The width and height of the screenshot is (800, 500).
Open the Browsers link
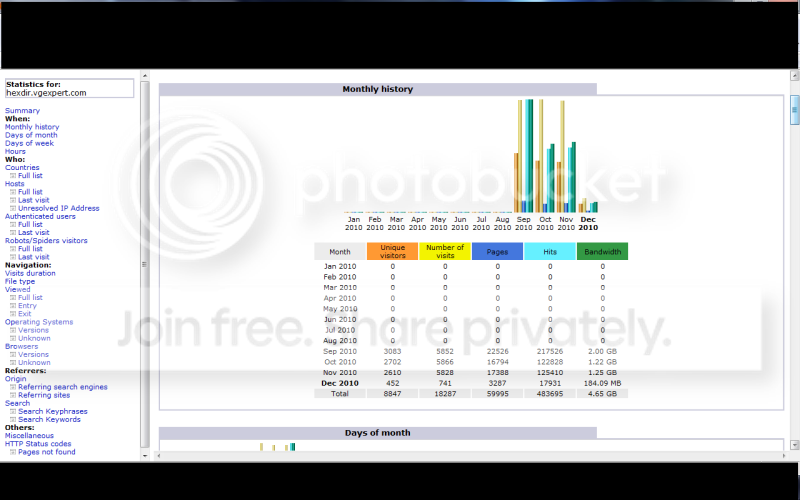(21, 346)
